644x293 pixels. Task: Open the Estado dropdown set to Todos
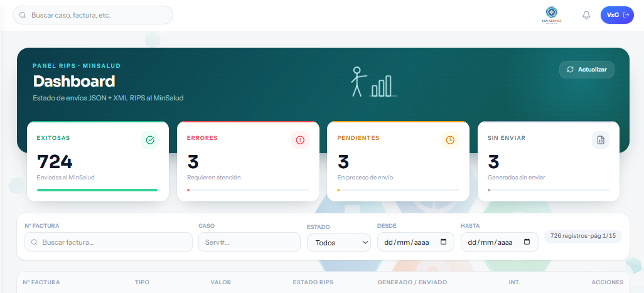click(x=339, y=243)
